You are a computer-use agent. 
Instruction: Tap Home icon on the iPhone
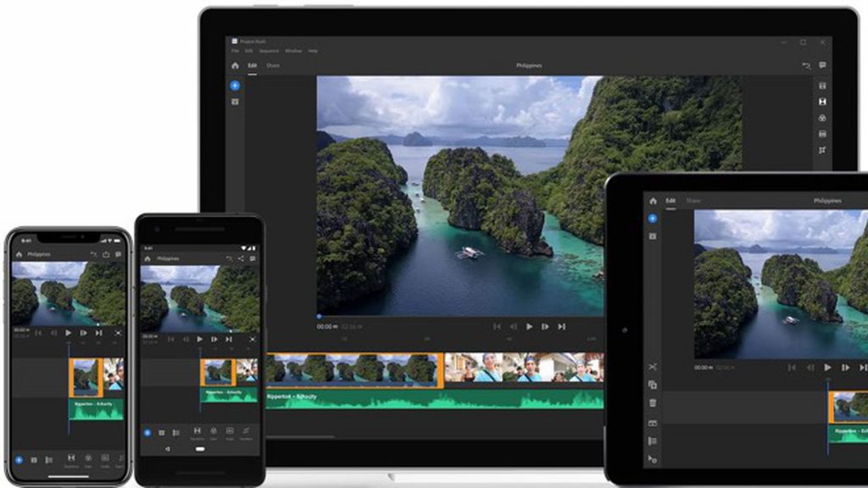19,254
